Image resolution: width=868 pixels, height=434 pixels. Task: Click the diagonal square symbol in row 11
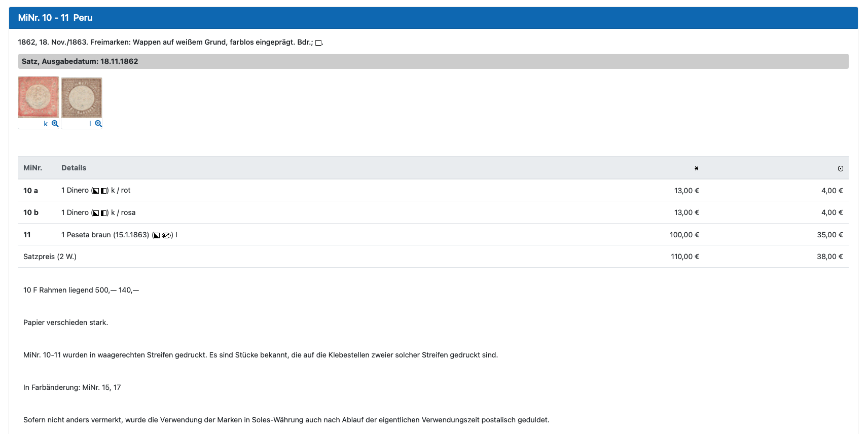tap(157, 235)
